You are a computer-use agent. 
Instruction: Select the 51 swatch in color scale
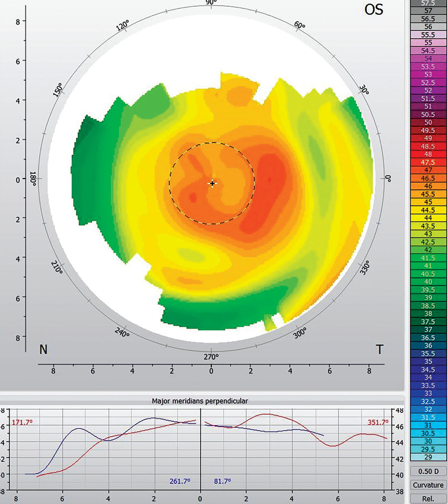[x=428, y=106]
